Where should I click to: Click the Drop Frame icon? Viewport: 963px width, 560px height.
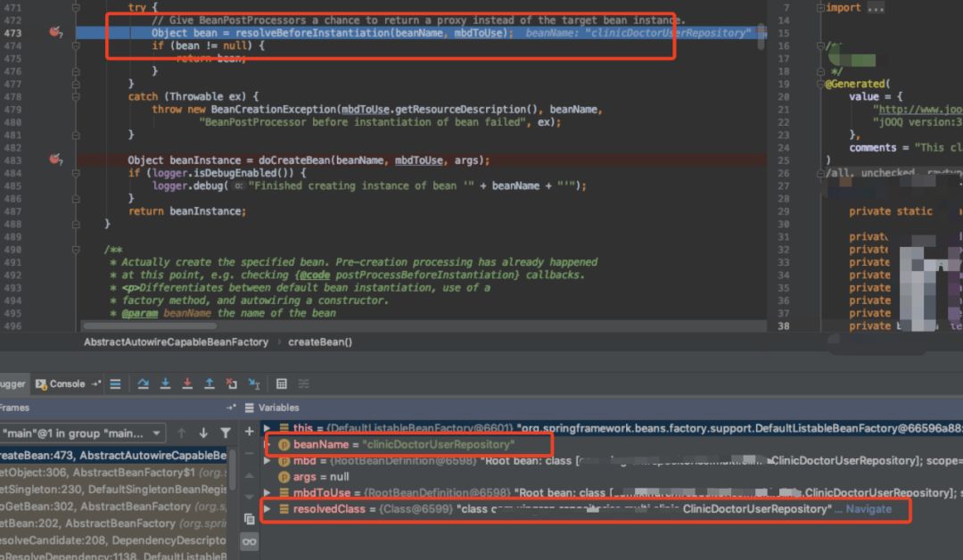[x=232, y=383]
